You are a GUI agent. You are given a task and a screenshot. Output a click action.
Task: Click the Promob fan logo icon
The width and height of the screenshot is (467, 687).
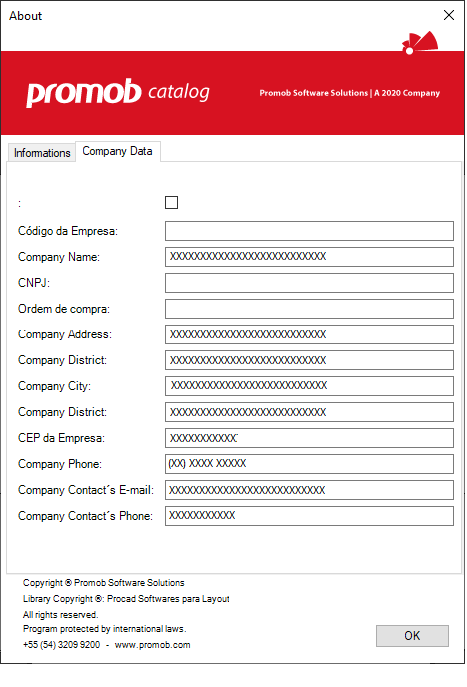click(x=420, y=42)
